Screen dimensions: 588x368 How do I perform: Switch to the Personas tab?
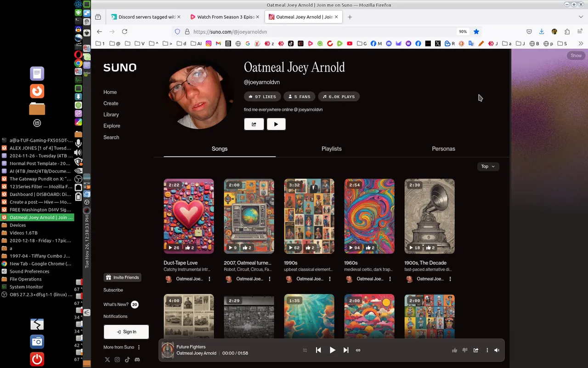click(443, 149)
